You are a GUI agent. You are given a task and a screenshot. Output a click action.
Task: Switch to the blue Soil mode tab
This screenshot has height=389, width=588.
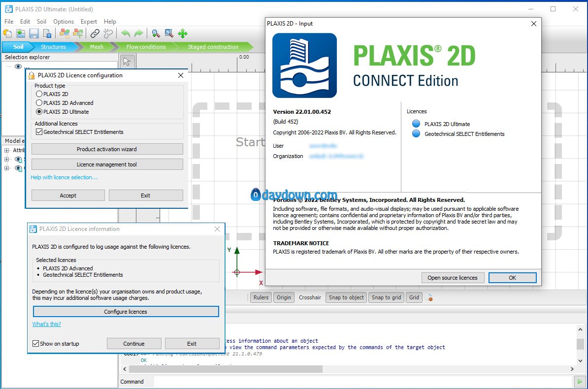coord(18,47)
